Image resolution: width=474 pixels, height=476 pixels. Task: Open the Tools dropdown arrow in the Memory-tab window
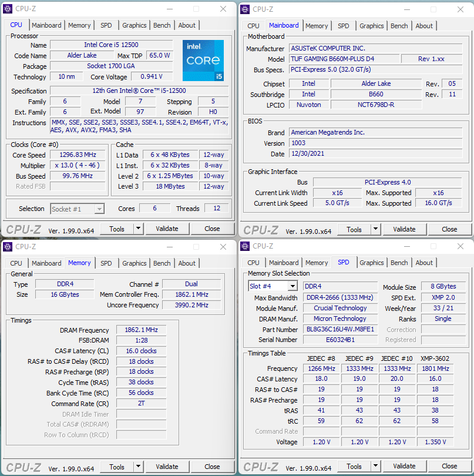138,467
